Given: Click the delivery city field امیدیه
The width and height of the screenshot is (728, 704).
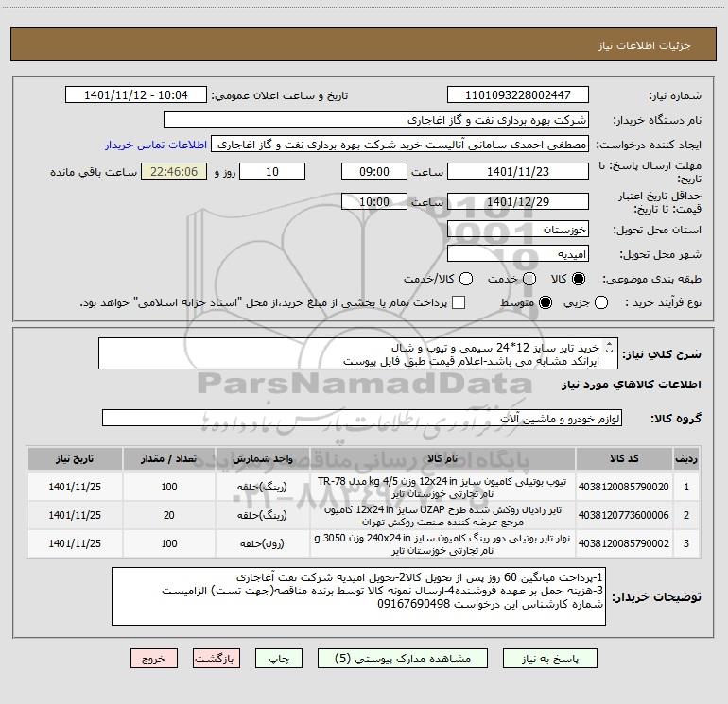Looking at the screenshot, I should pyautogui.click(x=518, y=254).
